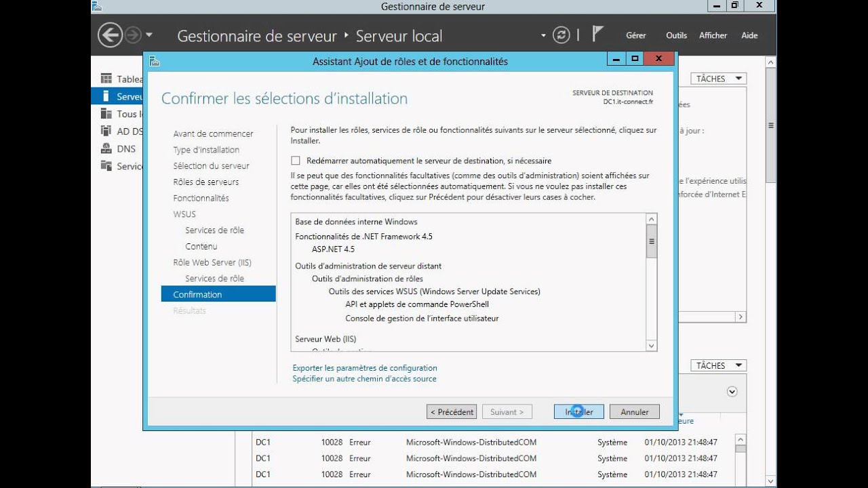
Task: Click Outils des services WSUS entry
Action: [x=435, y=291]
